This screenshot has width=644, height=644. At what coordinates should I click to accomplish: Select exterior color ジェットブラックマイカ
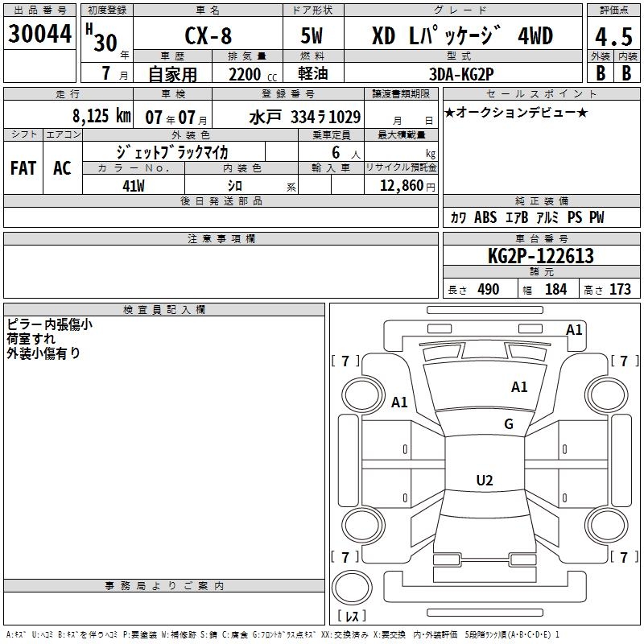coord(172,152)
